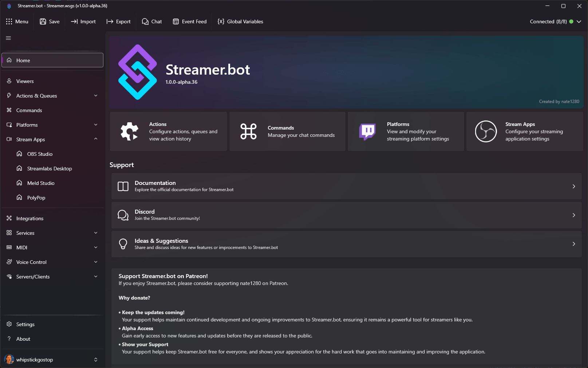Open the Chat window
Screen dimensions: 588x368
pos(152,21)
